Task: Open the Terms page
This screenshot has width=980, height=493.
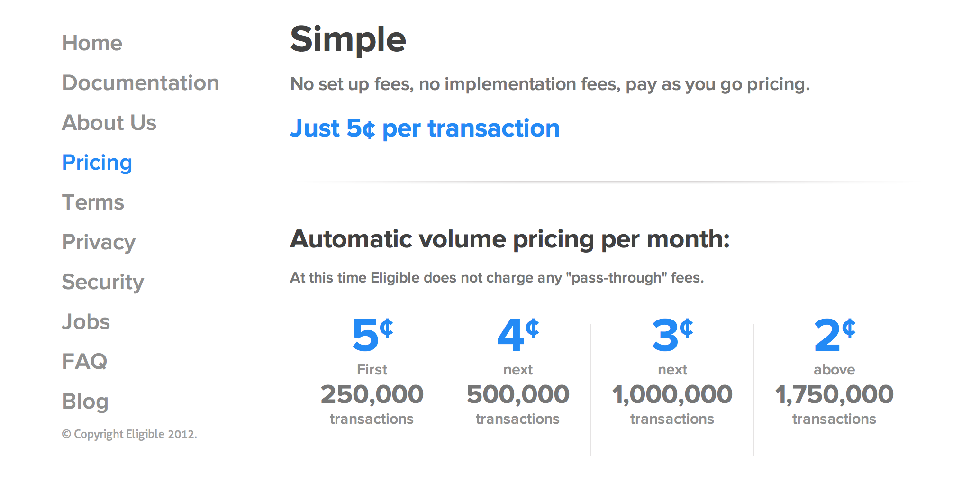Action: pyautogui.click(x=93, y=202)
